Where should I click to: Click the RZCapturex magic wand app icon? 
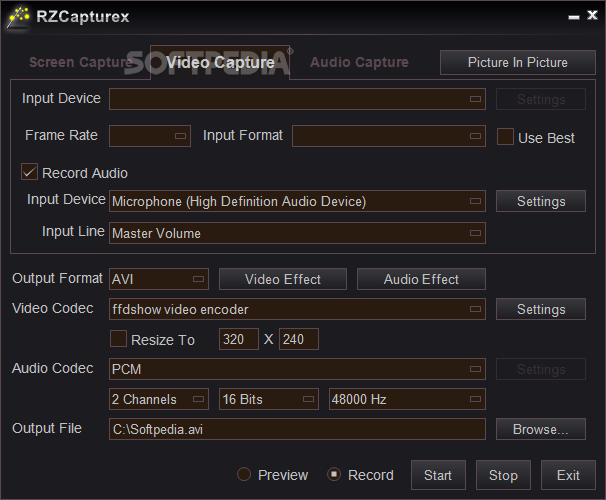18,17
